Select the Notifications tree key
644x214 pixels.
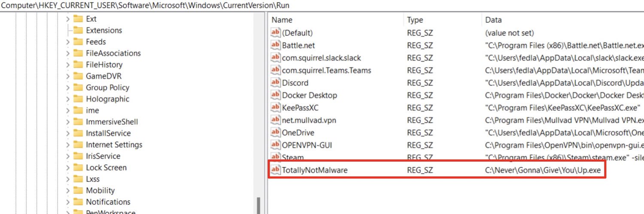[x=108, y=202]
